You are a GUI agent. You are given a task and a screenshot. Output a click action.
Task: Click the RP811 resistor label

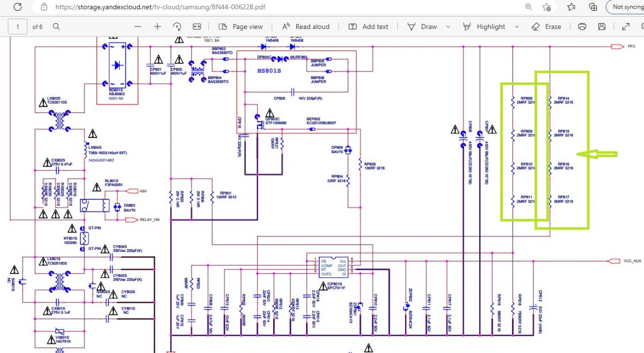[524, 199]
